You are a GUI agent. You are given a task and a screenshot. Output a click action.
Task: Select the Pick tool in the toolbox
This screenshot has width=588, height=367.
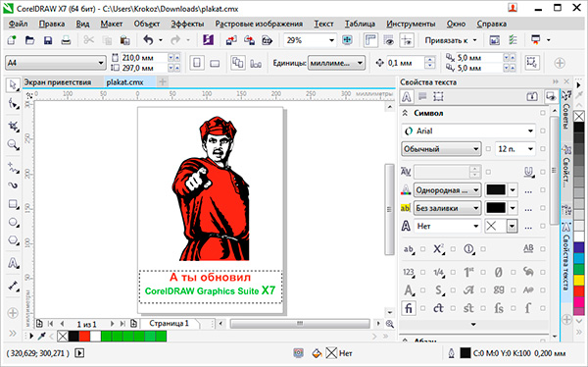pyautogui.click(x=13, y=85)
